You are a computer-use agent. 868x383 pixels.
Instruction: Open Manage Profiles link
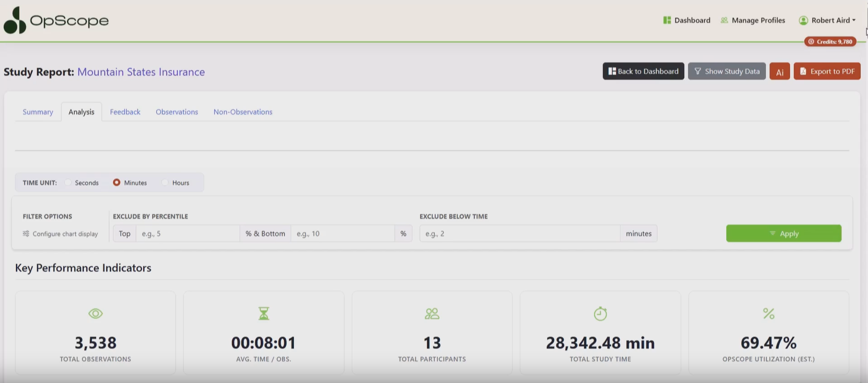click(753, 20)
